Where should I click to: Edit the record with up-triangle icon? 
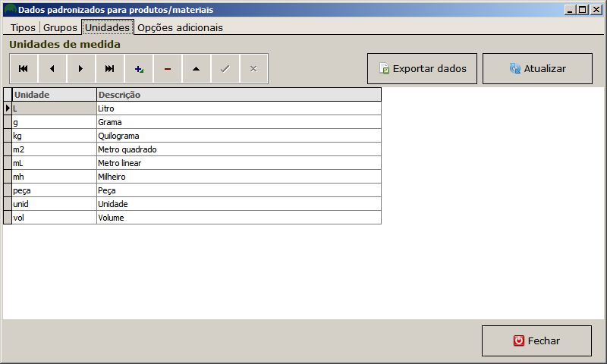pos(197,69)
